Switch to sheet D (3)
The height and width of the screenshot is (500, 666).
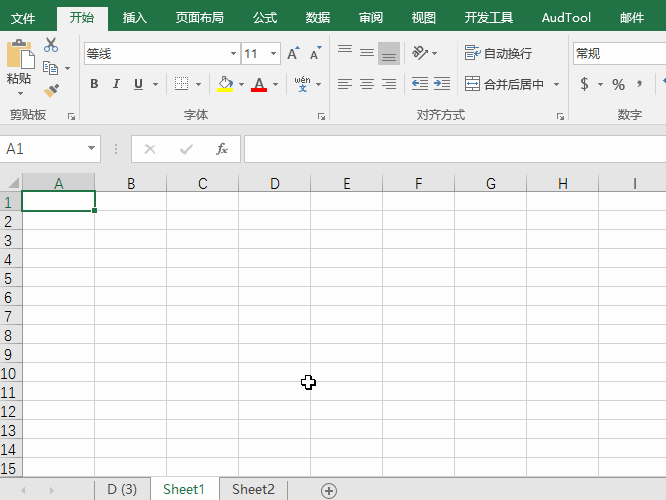pos(122,489)
